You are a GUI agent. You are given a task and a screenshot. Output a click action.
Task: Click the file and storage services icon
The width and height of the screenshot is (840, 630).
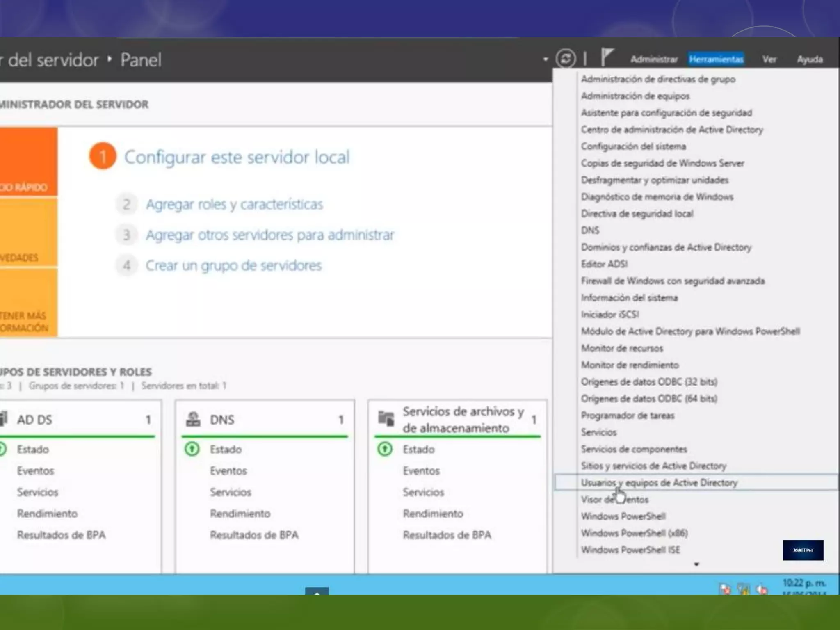[386, 418]
